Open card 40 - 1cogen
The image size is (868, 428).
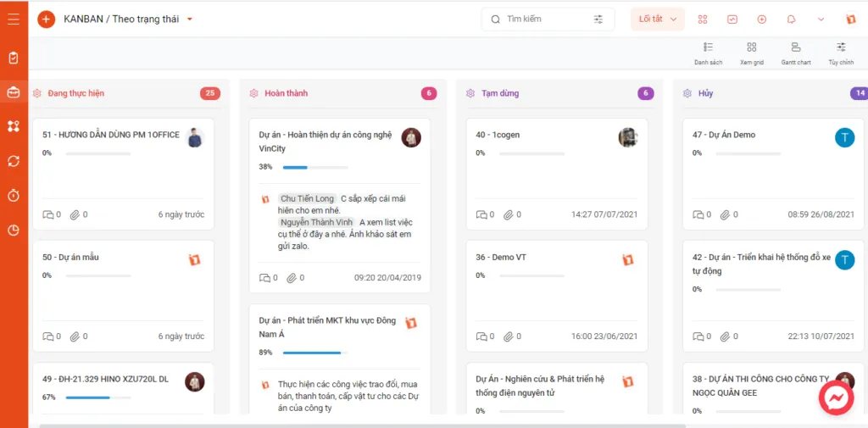(x=498, y=135)
